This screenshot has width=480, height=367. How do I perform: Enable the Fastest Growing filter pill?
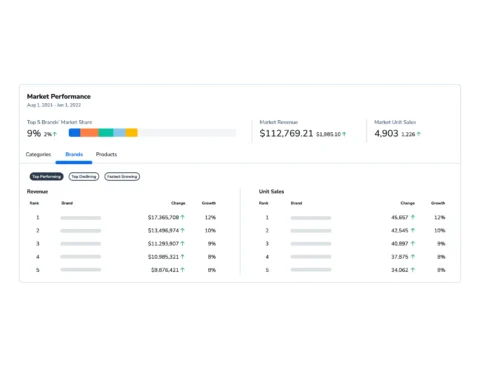coord(122,176)
